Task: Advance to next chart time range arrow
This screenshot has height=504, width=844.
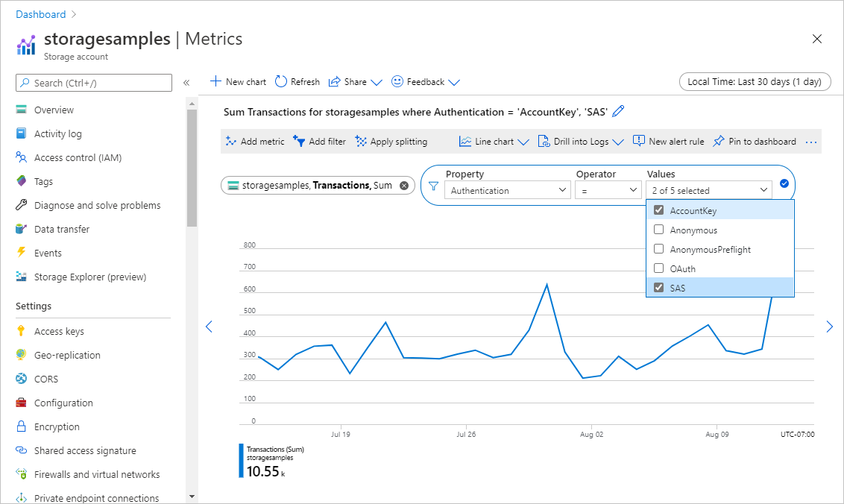Action: coord(829,327)
